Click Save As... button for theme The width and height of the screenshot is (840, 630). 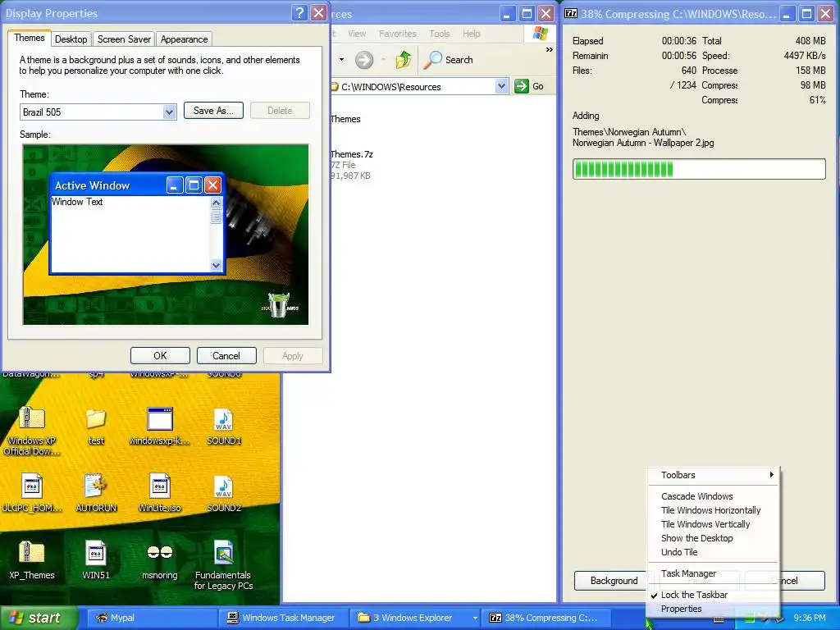213,111
